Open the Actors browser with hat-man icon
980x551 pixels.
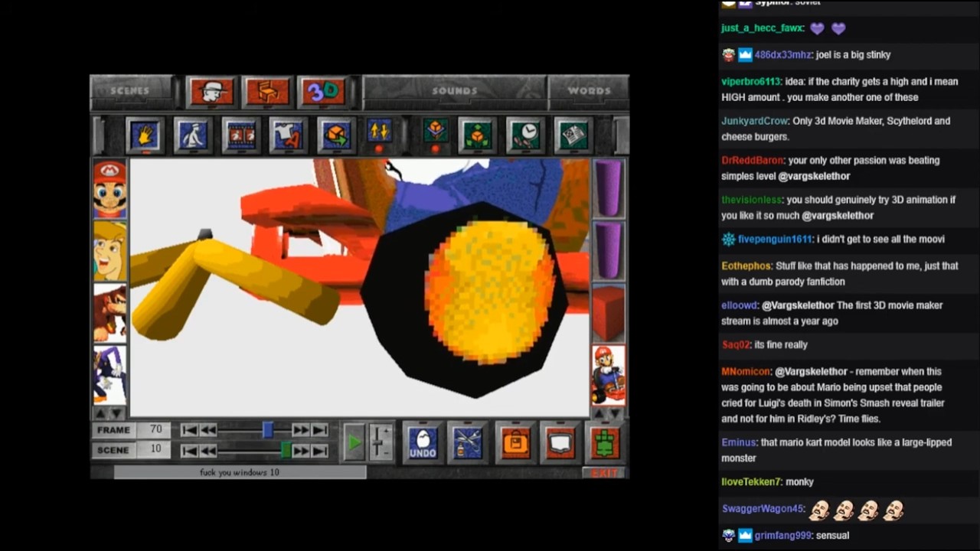[212, 92]
